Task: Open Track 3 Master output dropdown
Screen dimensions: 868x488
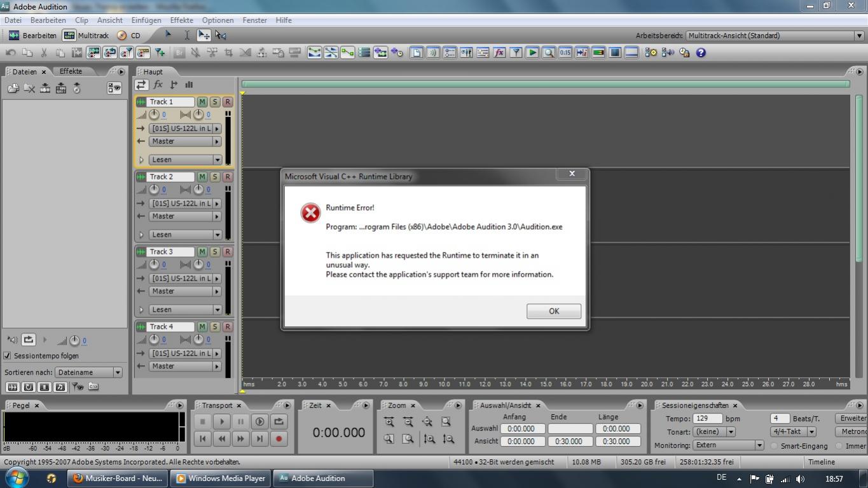Action: (185, 291)
